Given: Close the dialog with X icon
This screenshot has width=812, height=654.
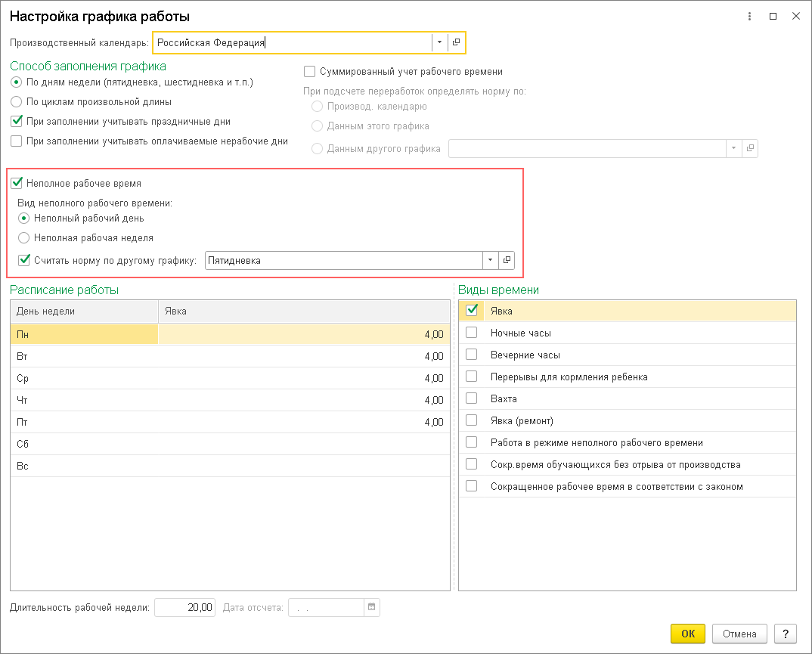Looking at the screenshot, I should click(x=795, y=16).
